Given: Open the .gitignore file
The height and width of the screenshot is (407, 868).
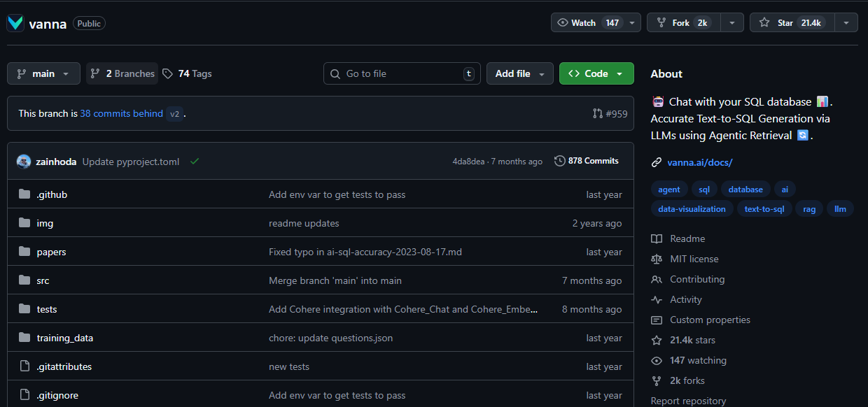Looking at the screenshot, I should [x=57, y=395].
